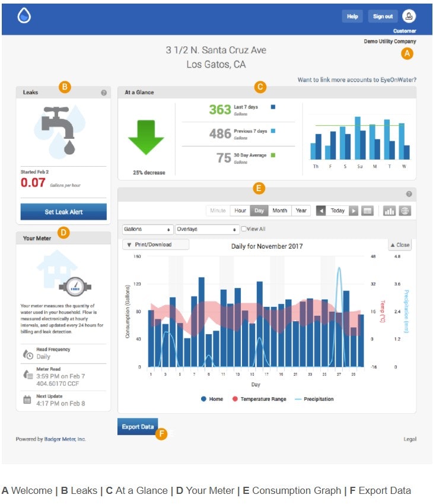Enable the View All checkbox

(x=244, y=229)
